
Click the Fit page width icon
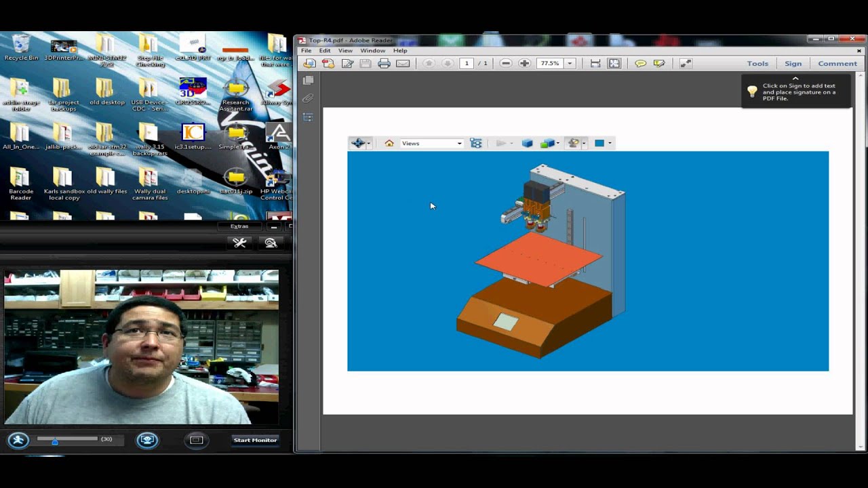click(595, 63)
